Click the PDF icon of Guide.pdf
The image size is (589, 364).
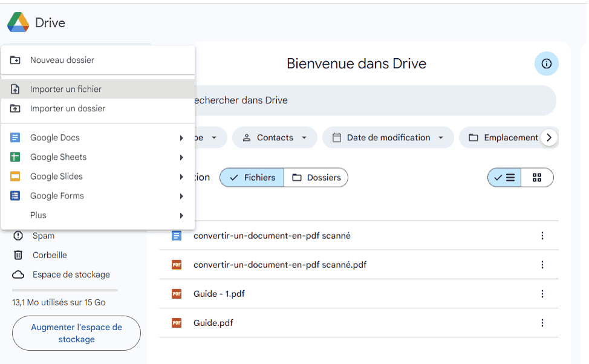177,323
